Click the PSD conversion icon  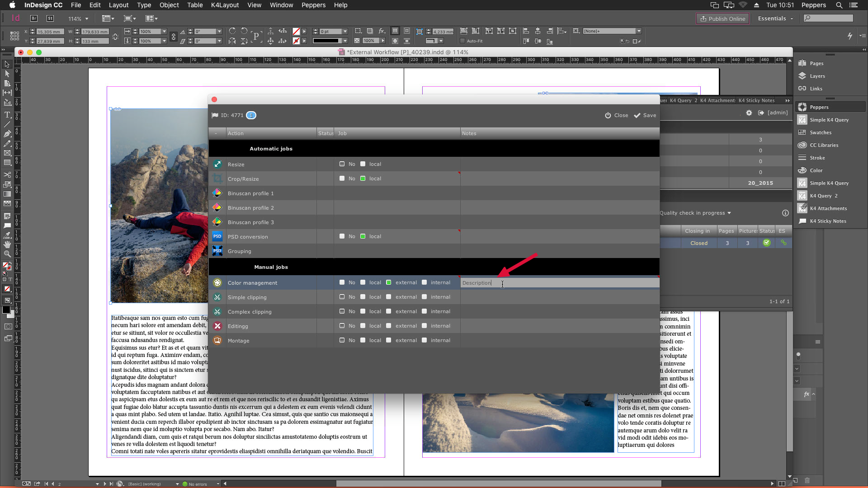(x=217, y=236)
